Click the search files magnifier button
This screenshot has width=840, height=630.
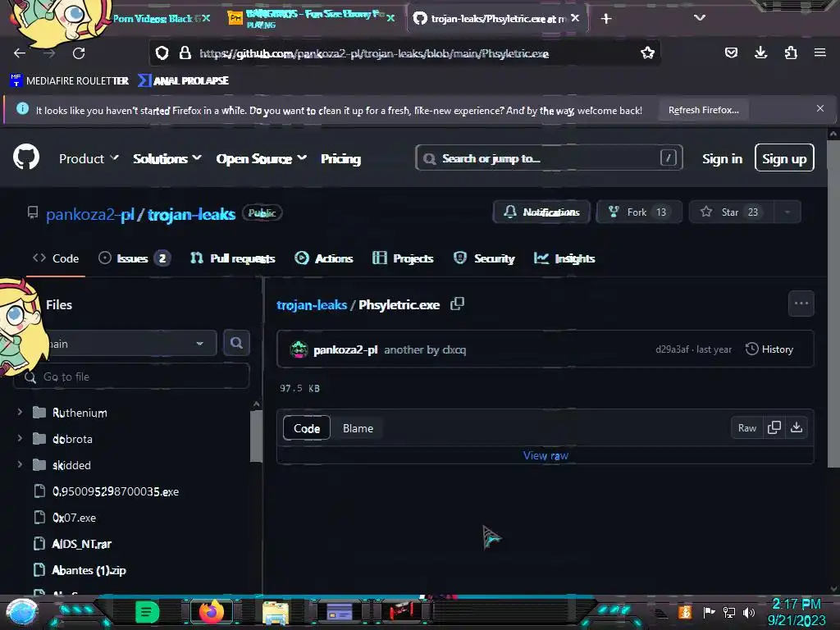(x=236, y=343)
